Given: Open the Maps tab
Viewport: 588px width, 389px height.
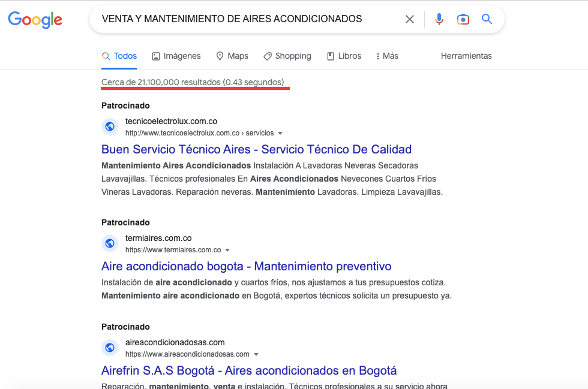Looking at the screenshot, I should pyautogui.click(x=232, y=56).
